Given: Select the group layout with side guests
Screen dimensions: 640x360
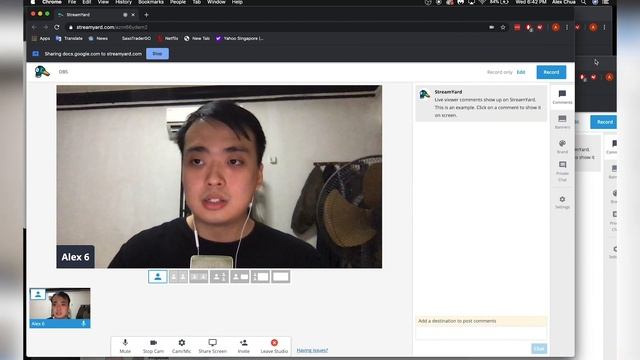Looking at the screenshot, I should tap(219, 277).
